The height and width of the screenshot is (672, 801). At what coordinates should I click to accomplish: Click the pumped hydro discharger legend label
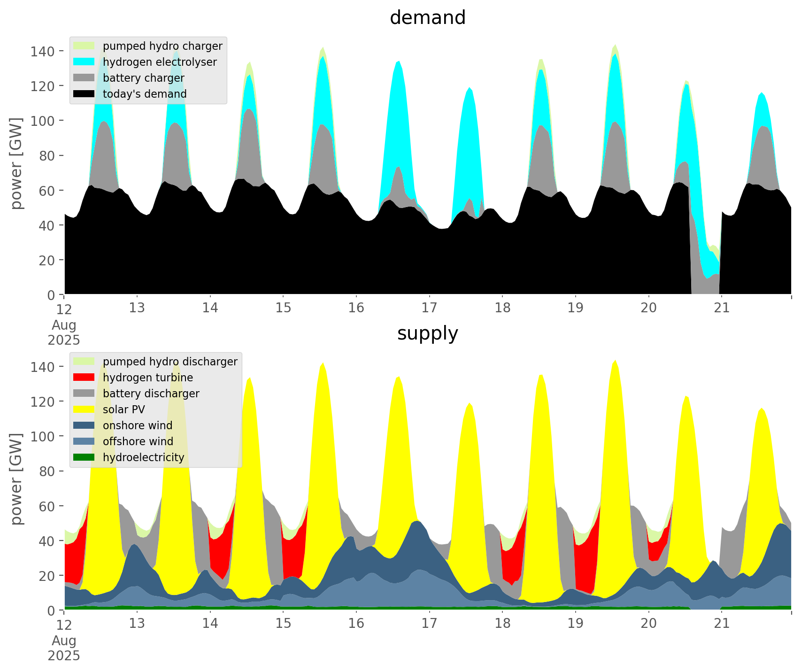tap(170, 362)
